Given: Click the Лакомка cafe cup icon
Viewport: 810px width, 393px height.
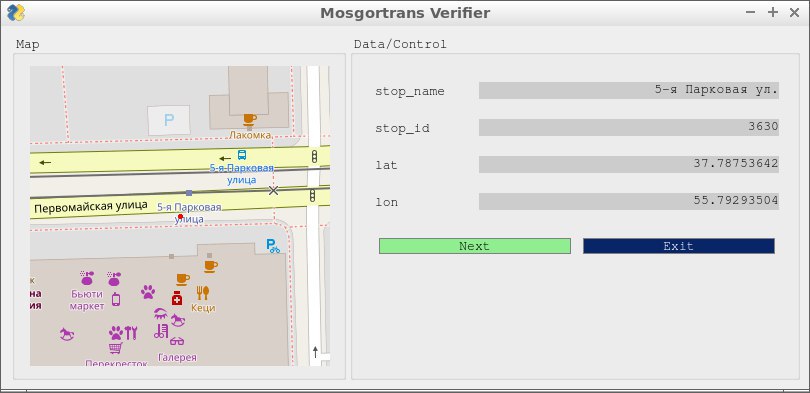Looking at the screenshot, I should 250,119.
